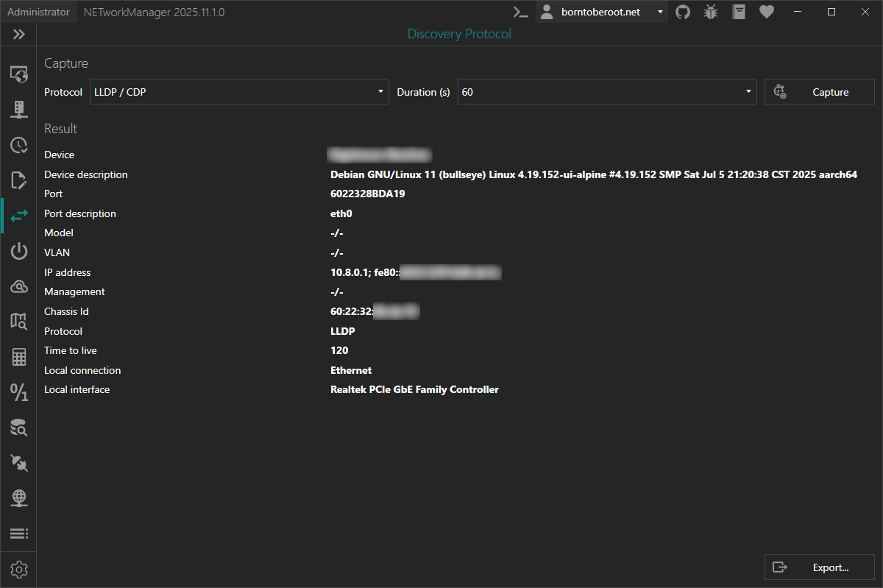Viewport: 883px width, 588px height.
Task: Select the Wake on LAN power icon
Action: point(19,252)
